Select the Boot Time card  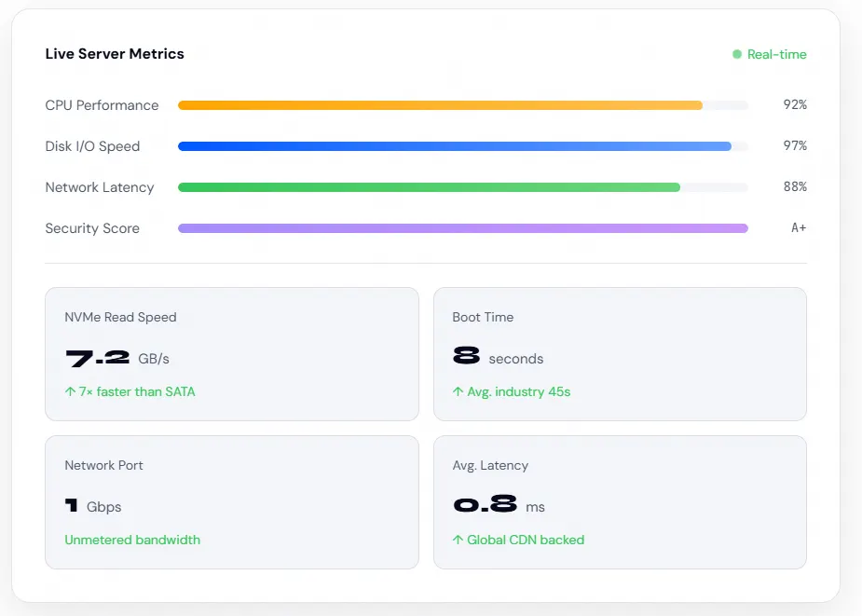620,353
